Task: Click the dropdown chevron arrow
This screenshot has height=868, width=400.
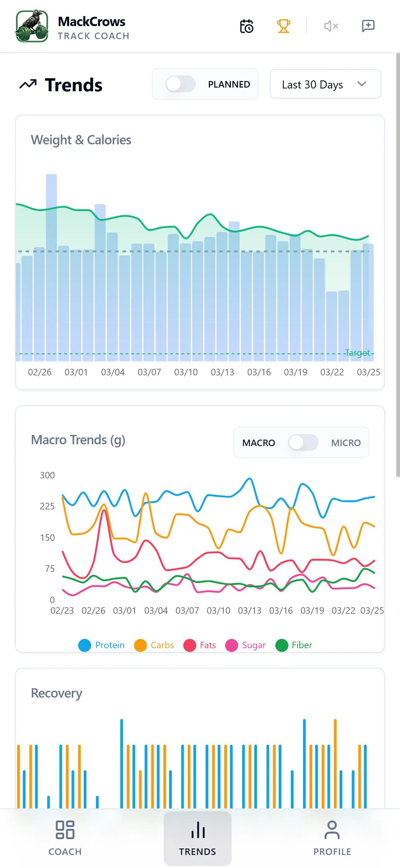Action: click(362, 84)
